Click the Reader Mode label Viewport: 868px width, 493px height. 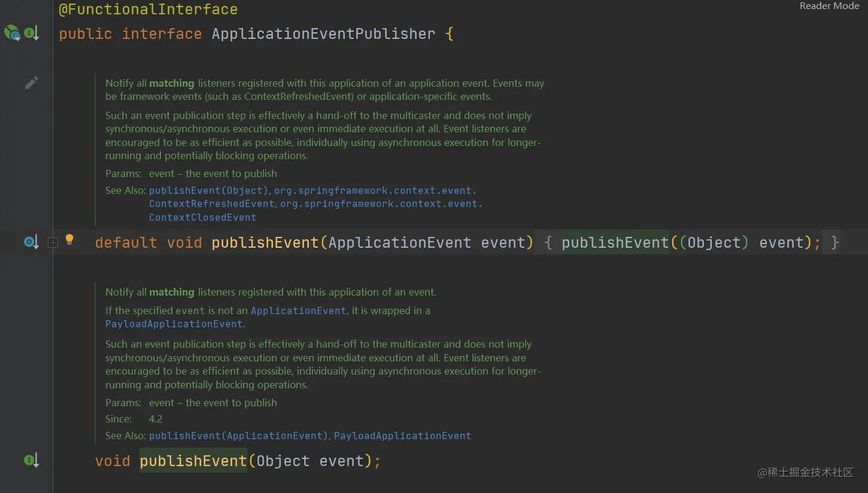tap(829, 6)
